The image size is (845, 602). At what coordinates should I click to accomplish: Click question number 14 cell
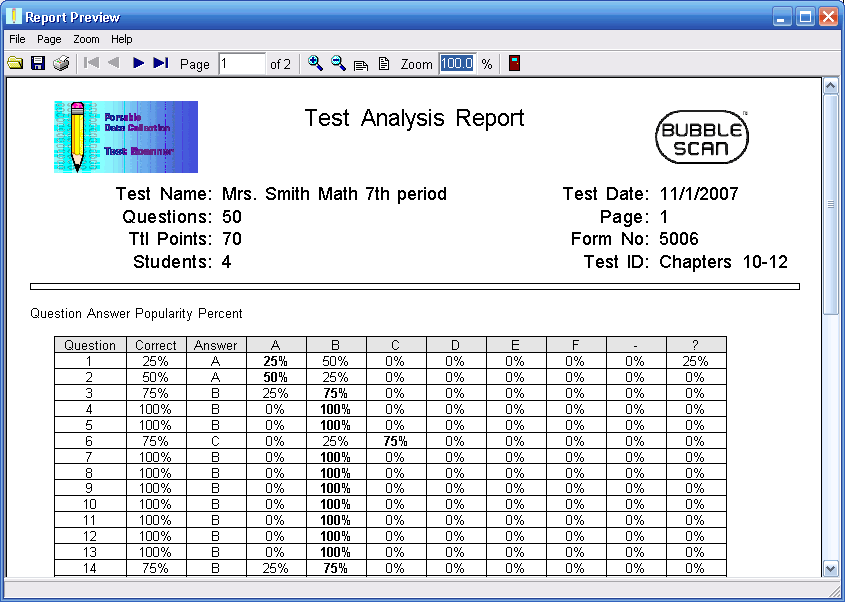[89, 568]
